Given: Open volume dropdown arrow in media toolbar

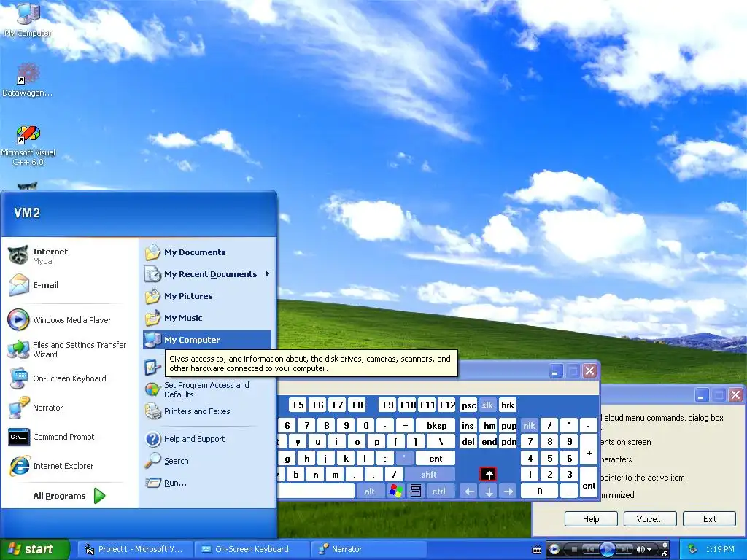Looking at the screenshot, I should (649, 550).
